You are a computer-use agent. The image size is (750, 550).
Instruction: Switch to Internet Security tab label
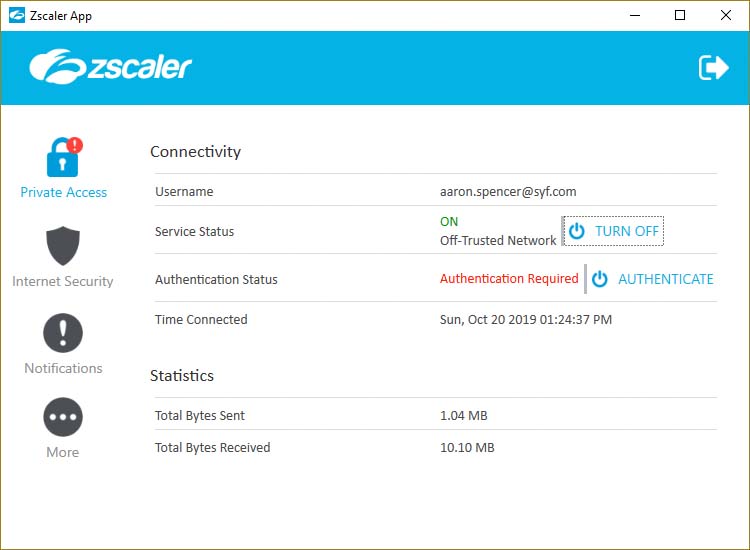(63, 281)
